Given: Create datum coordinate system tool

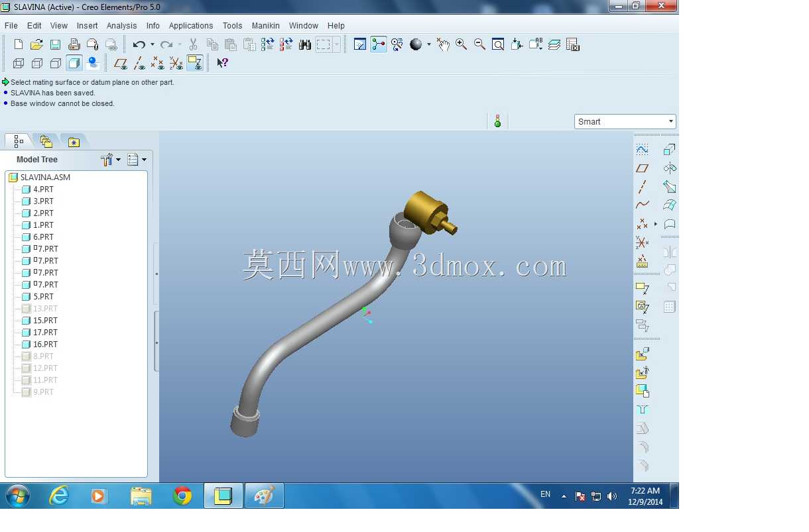Looking at the screenshot, I should tap(642, 242).
